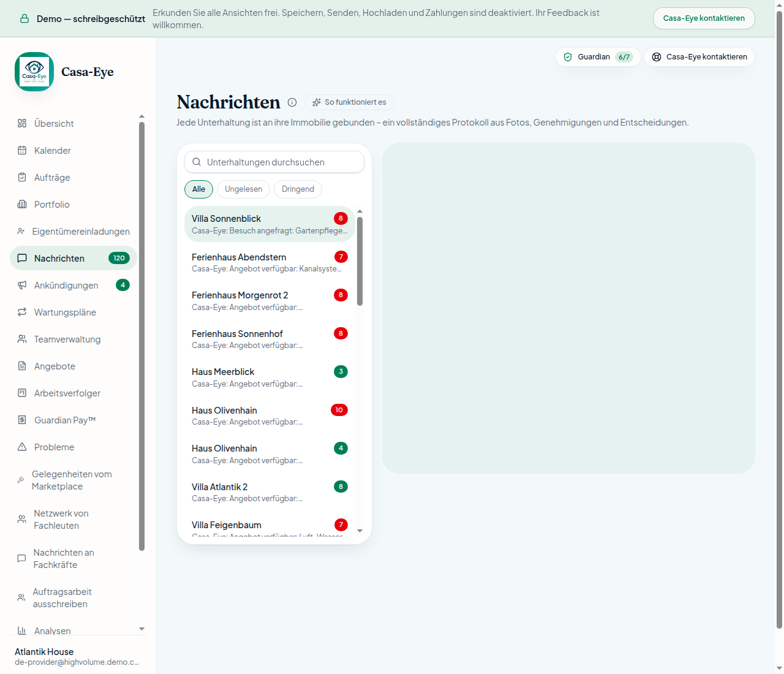Click the info icon beside Nachrichten heading

point(292,102)
